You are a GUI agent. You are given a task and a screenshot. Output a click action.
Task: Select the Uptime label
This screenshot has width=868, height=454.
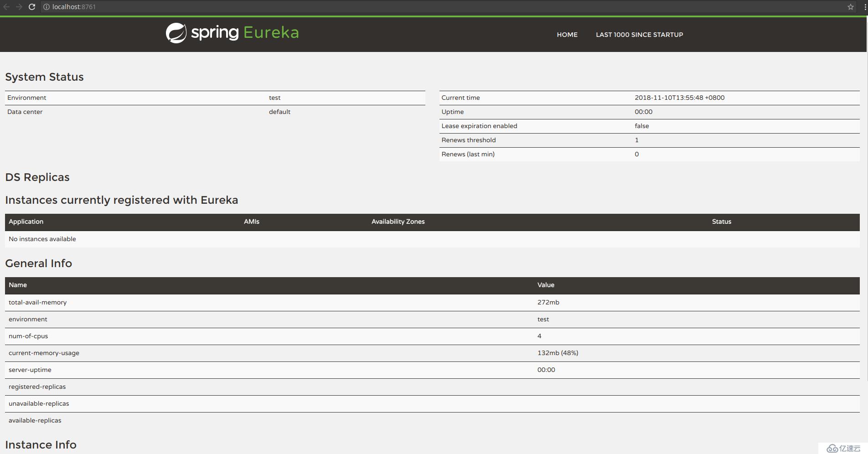coord(452,112)
